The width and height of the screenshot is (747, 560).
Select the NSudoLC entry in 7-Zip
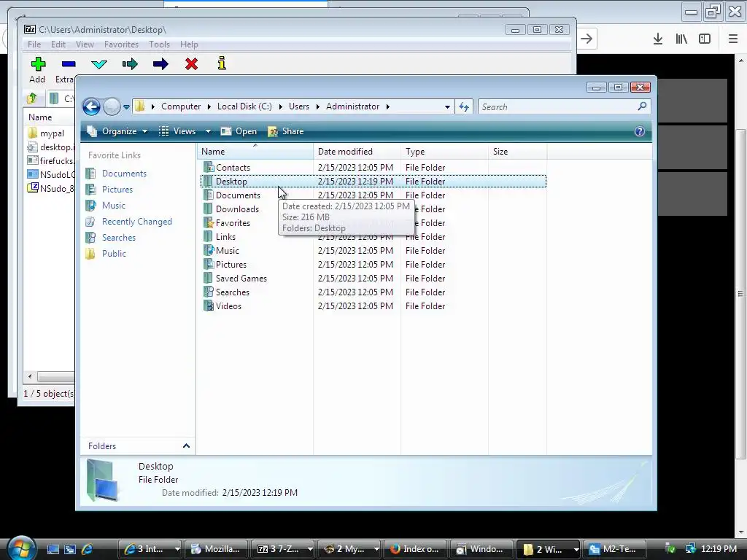tap(51, 175)
